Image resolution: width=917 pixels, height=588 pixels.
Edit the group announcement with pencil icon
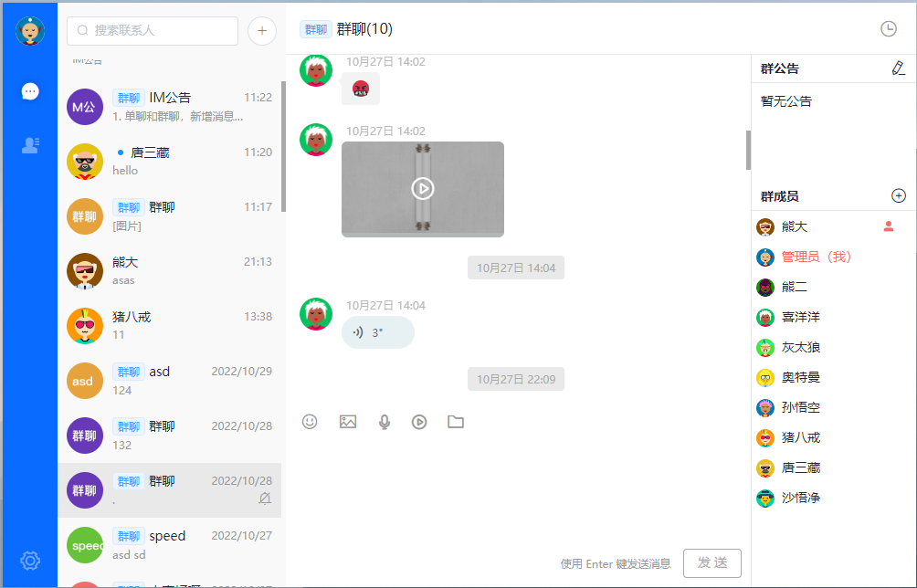898,68
